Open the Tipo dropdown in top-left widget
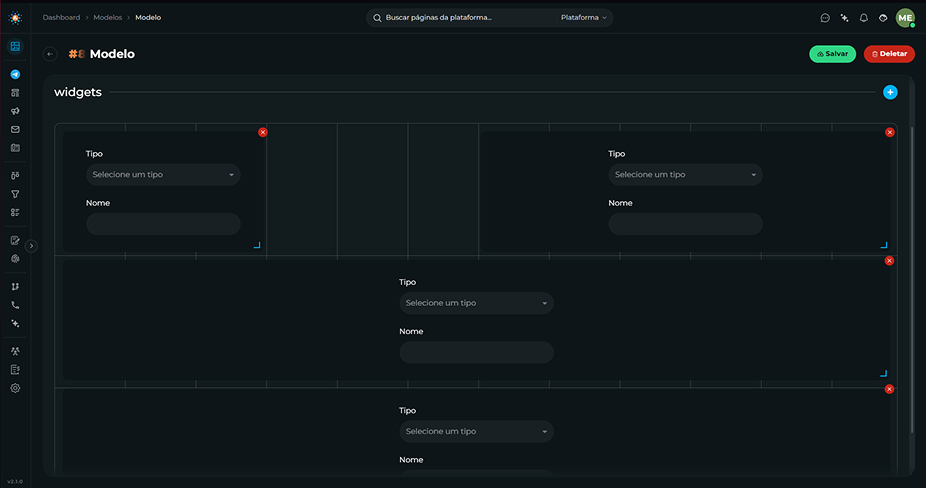The width and height of the screenshot is (926, 488). point(163,175)
